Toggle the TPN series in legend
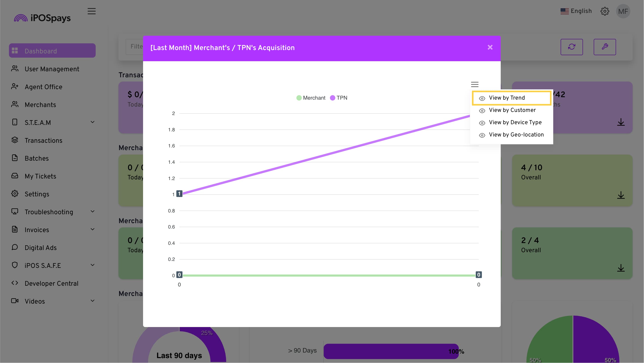This screenshot has height=363, width=644. tap(339, 98)
